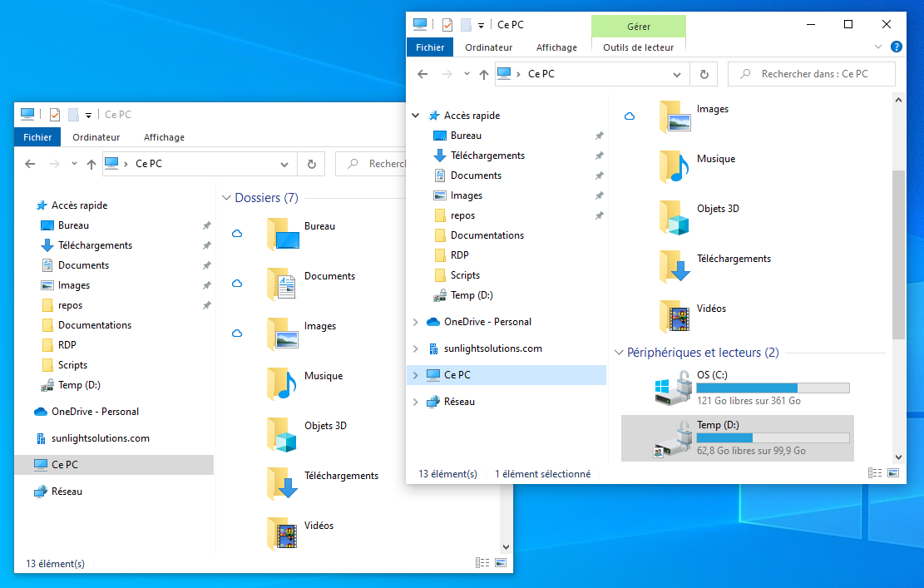Click the Fichier button in the front window
This screenshot has height=588, width=924.
pyautogui.click(x=430, y=47)
